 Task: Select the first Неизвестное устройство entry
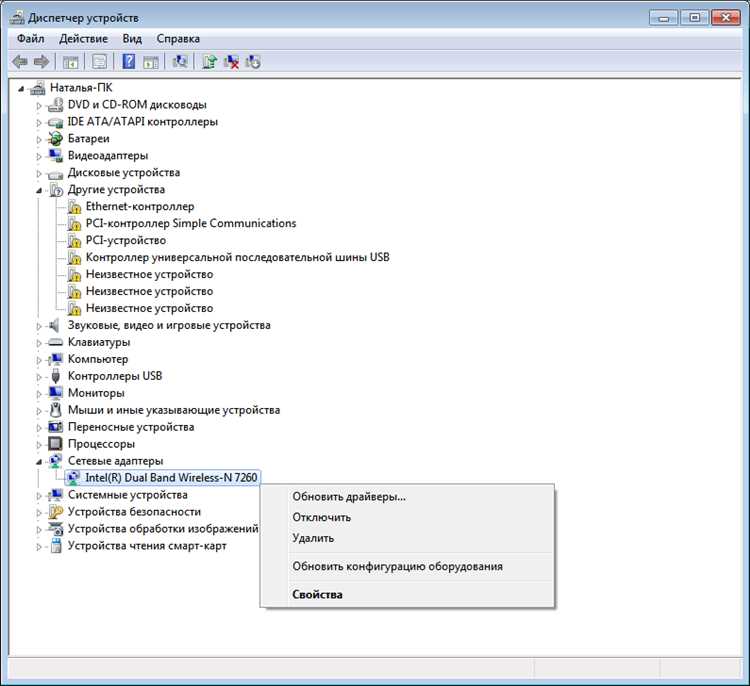click(x=149, y=275)
